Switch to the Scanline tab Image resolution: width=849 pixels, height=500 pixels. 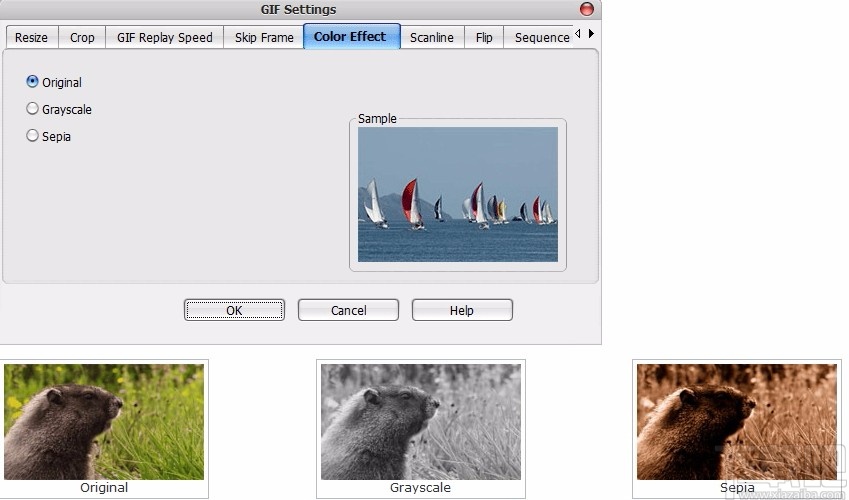coord(432,37)
